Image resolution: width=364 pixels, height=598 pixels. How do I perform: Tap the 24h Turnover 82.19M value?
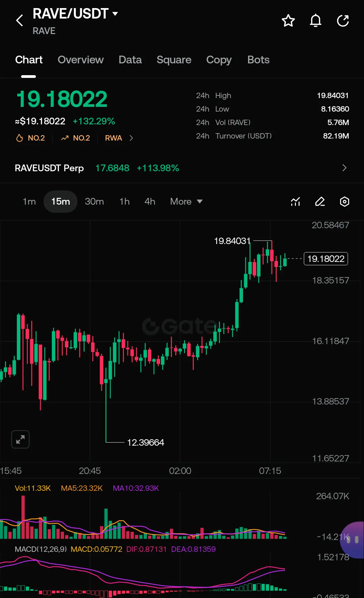336,136
